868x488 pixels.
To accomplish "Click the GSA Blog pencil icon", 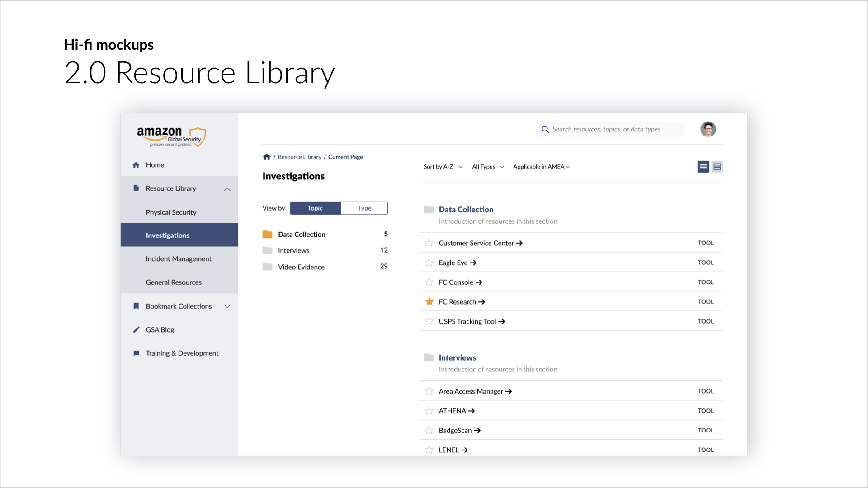I will pyautogui.click(x=136, y=329).
